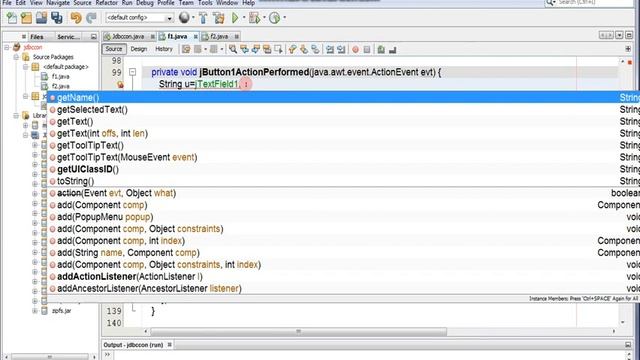Image resolution: width=640 pixels, height=360 pixels.
Task: Click the Redo arrow icon
Action: tap(91, 18)
